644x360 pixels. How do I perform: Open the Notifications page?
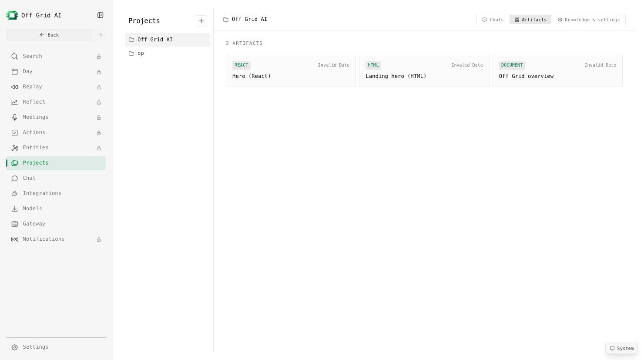[x=56, y=239]
